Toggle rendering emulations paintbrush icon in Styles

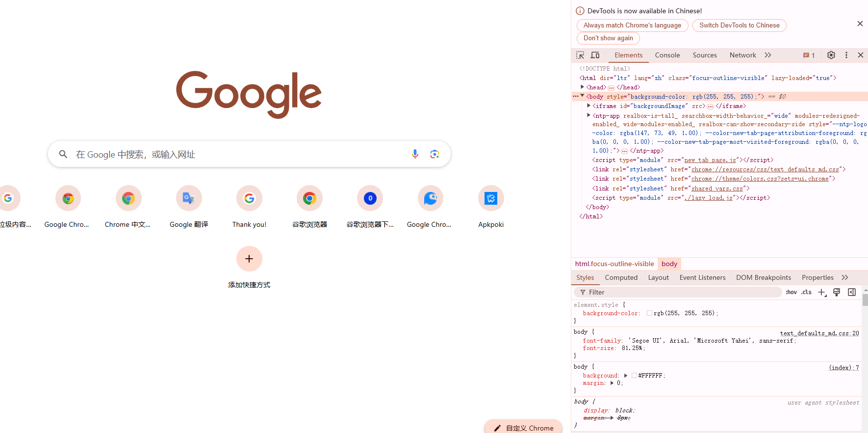[x=837, y=292]
